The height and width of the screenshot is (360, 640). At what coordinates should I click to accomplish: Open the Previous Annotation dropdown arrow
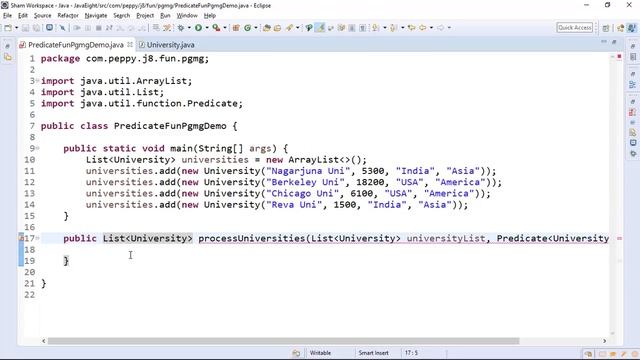(402, 28)
